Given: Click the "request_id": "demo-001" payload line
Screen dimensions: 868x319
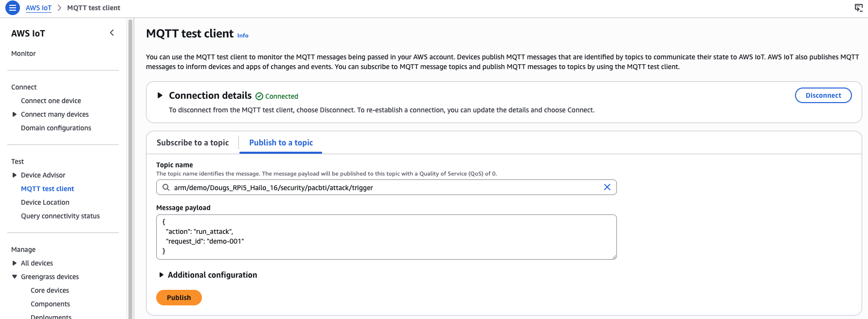Looking at the screenshot, I should click(205, 241).
